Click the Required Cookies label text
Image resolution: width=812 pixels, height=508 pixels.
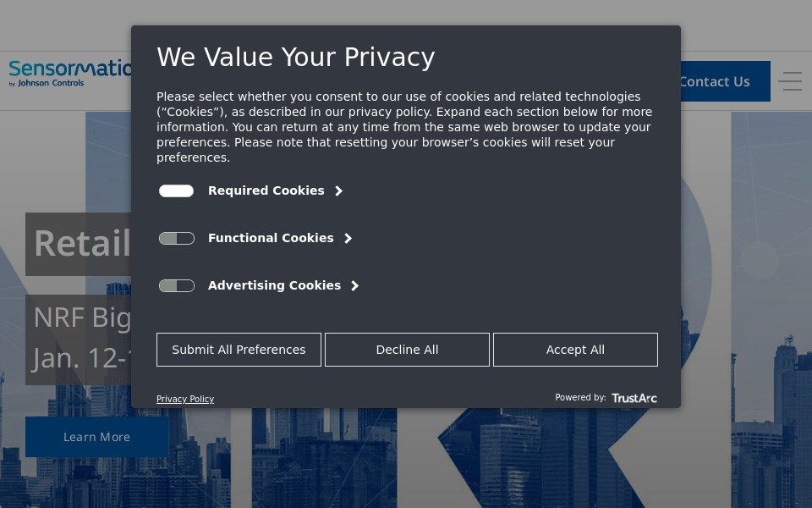[266, 191]
